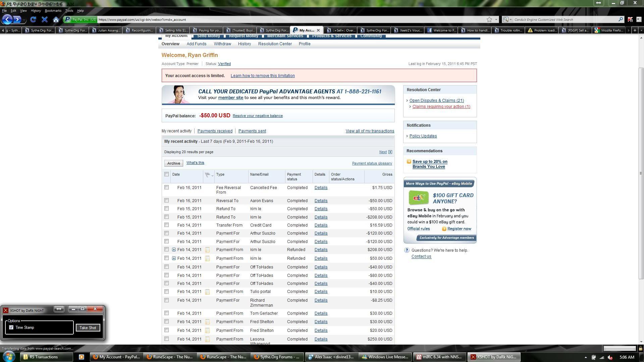Click the volume icon in system tray
The width and height of the screenshot is (644, 362).
tap(610, 357)
